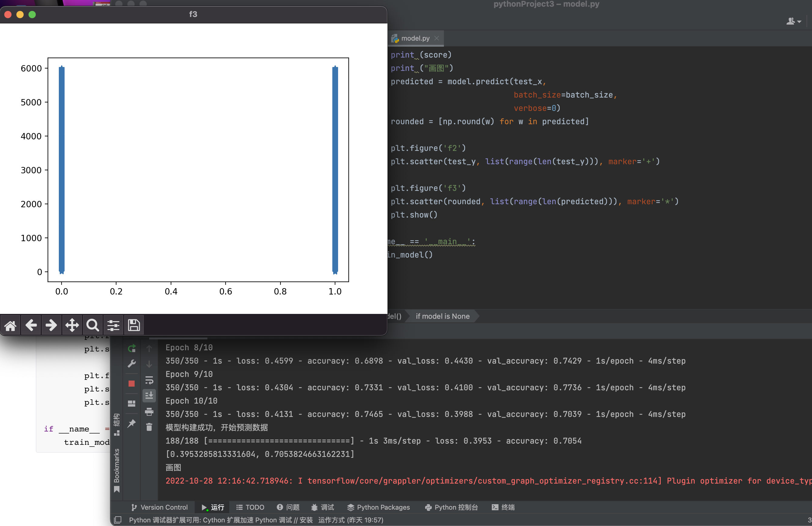Open the Bookmarks side panel
The height and width of the screenshot is (526, 812).
coord(117,470)
